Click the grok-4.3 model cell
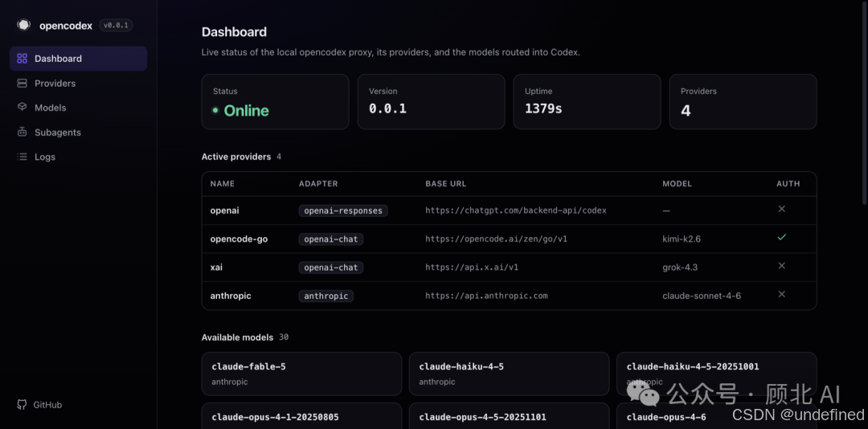Image resolution: width=868 pixels, height=429 pixels. tap(681, 268)
